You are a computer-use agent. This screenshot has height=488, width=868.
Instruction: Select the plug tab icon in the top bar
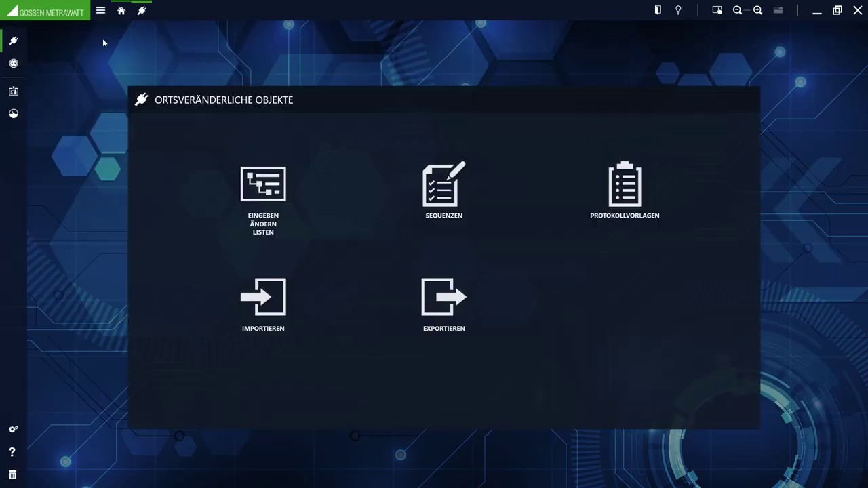pyautogui.click(x=142, y=10)
